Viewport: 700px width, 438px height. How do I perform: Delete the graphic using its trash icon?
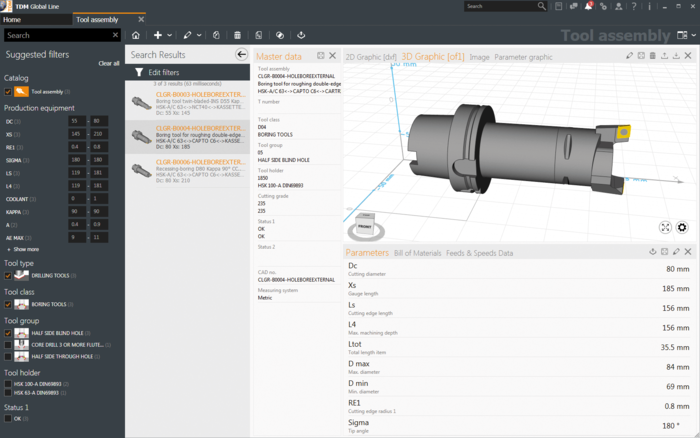pyautogui.click(x=653, y=56)
